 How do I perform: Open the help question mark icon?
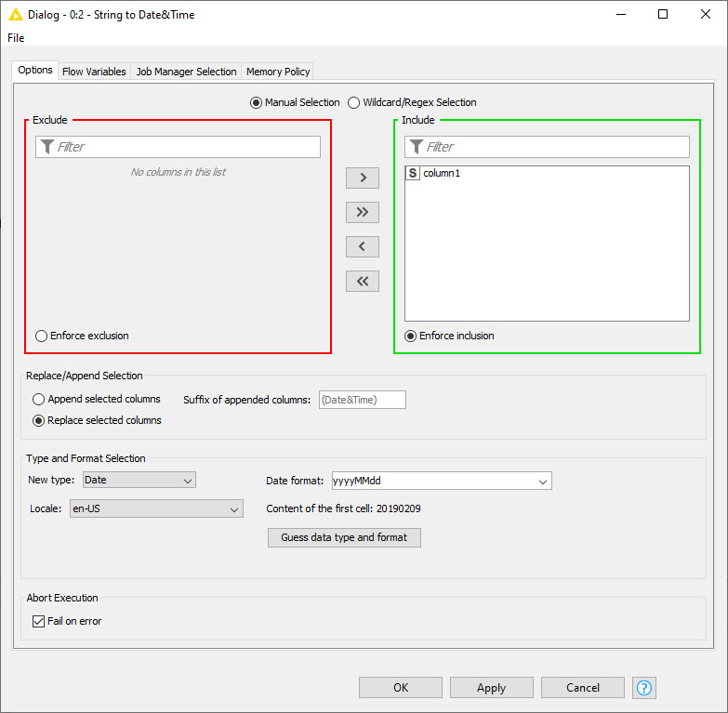tap(644, 688)
